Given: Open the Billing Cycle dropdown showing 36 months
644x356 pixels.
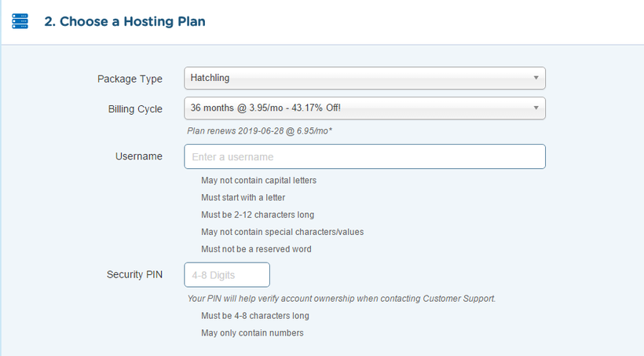Looking at the screenshot, I should (x=364, y=108).
